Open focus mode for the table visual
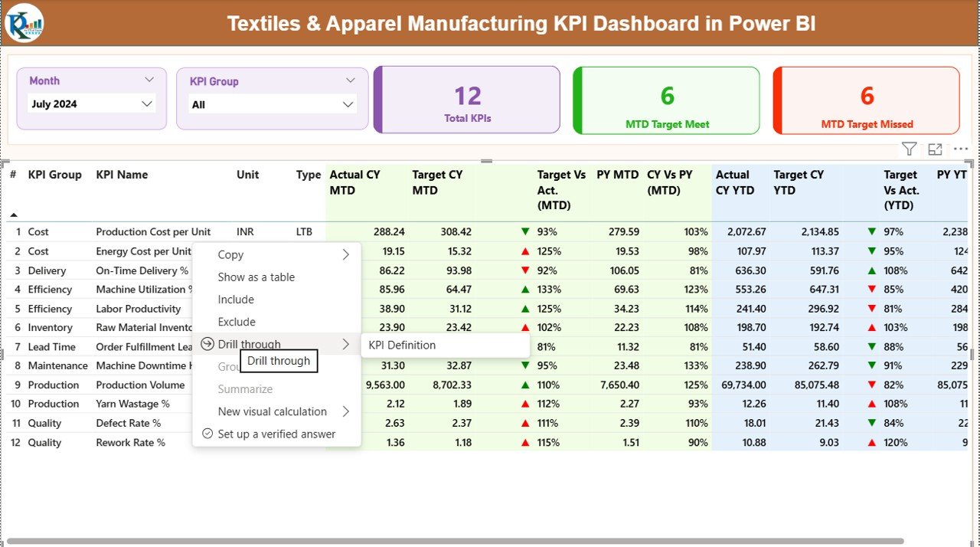The width and height of the screenshot is (980, 547). [x=934, y=149]
